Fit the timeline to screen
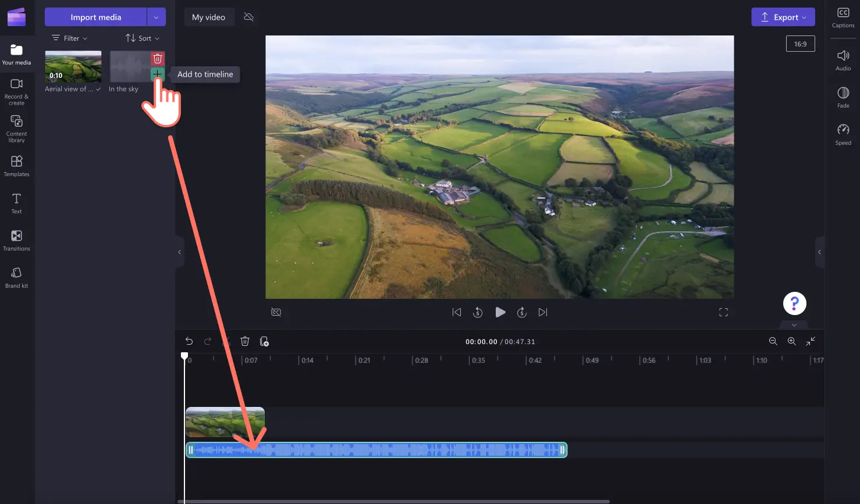860x504 pixels. tap(811, 341)
